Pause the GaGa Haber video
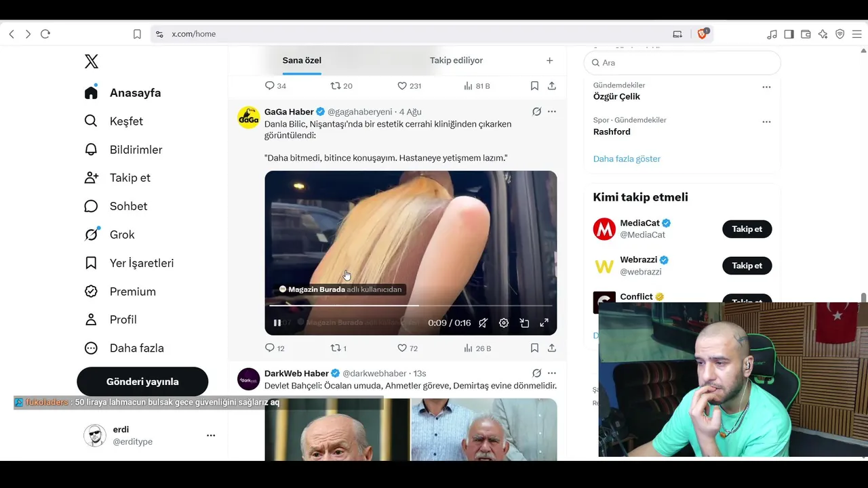The height and width of the screenshot is (488, 868). pyautogui.click(x=277, y=323)
